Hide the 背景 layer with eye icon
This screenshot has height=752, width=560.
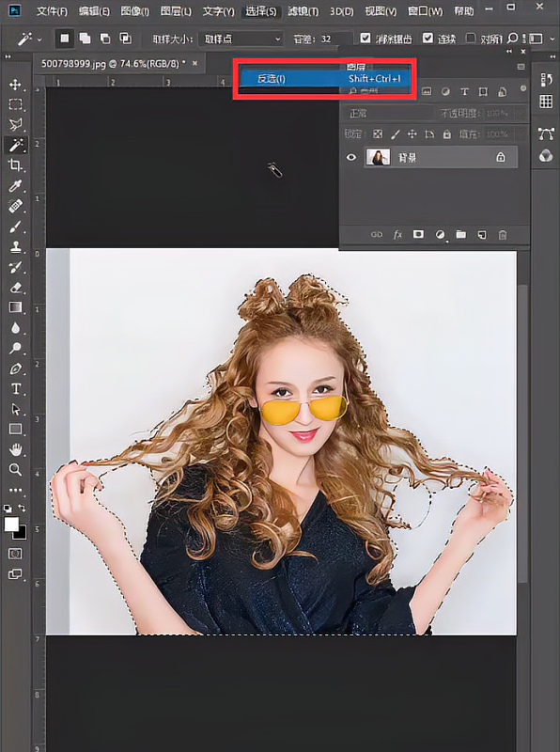[x=351, y=157]
